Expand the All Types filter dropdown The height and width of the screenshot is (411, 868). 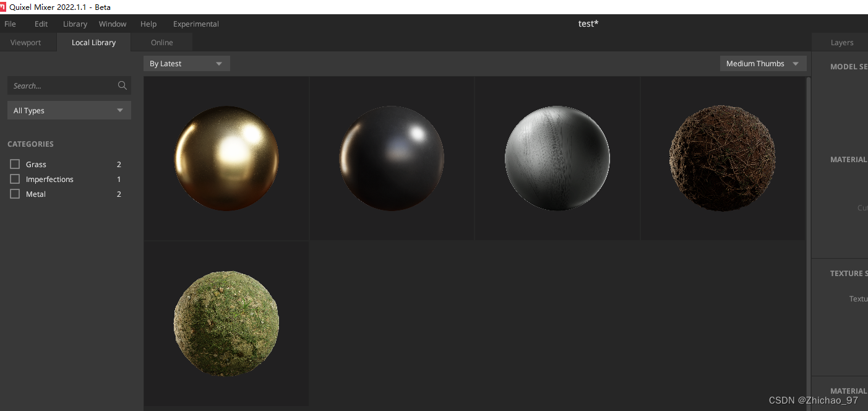click(69, 110)
